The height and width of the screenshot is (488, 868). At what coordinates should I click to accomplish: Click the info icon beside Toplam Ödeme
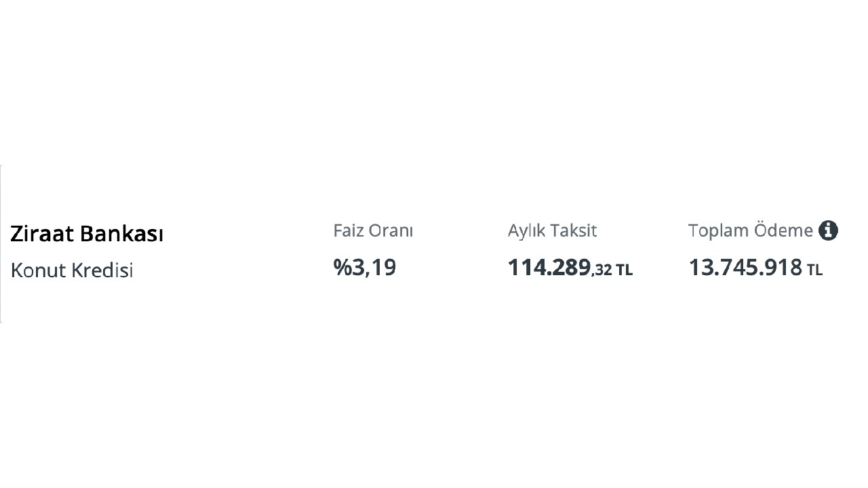828,230
